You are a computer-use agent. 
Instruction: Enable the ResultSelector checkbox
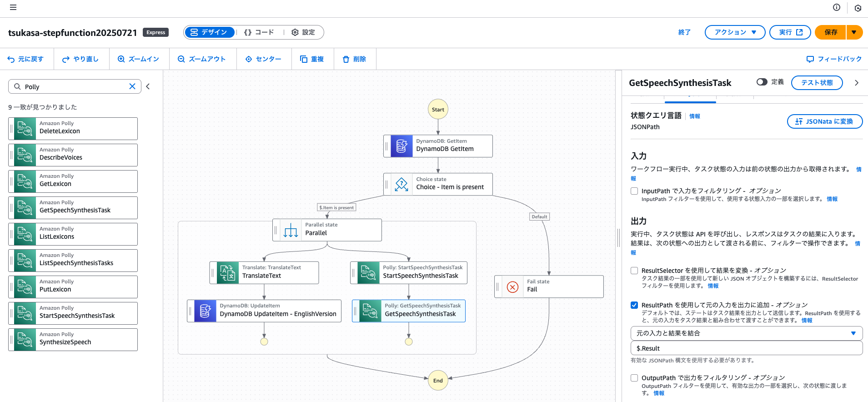(634, 271)
